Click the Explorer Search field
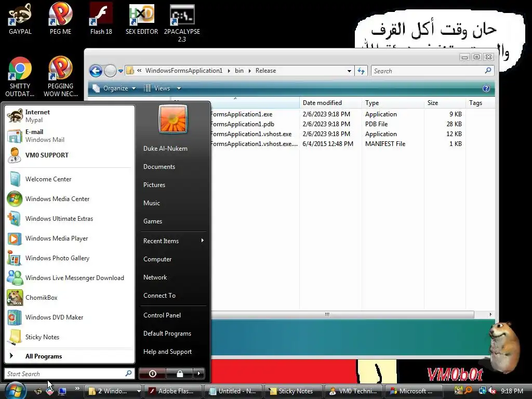The image size is (532, 399). 433,71
